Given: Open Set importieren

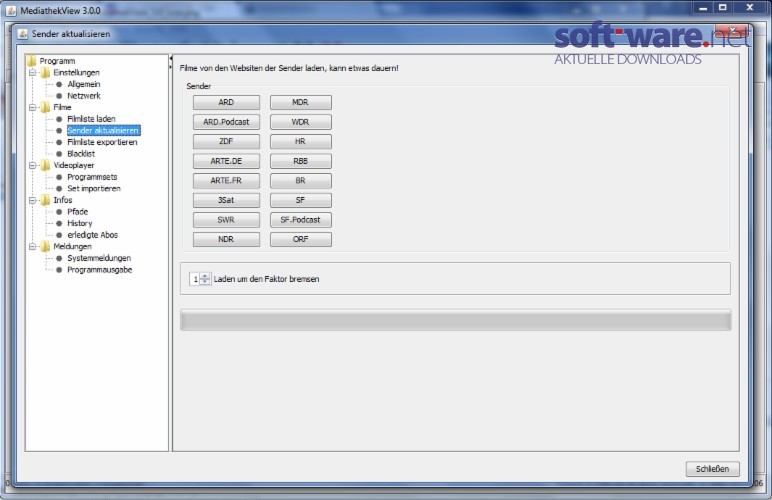Looking at the screenshot, I should 94,188.
